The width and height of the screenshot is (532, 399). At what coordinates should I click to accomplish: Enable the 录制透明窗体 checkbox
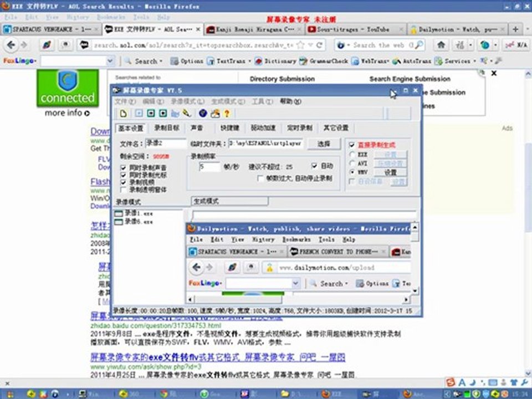[124, 190]
